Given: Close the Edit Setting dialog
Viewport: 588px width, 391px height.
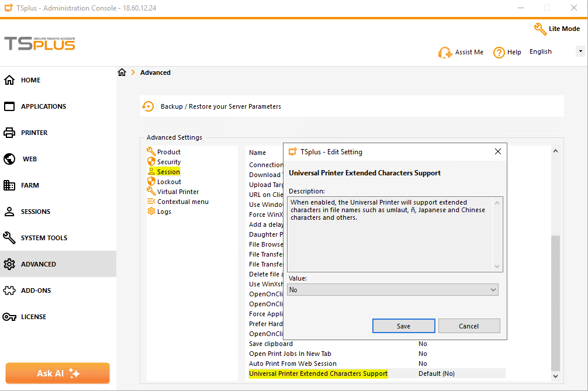Looking at the screenshot, I should pos(497,151).
